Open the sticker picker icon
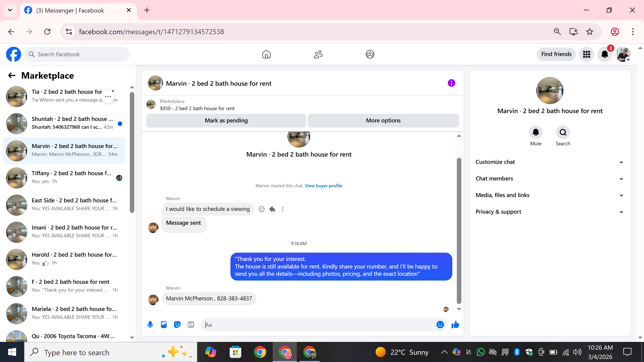Image resolution: width=644 pixels, height=362 pixels. point(177,325)
